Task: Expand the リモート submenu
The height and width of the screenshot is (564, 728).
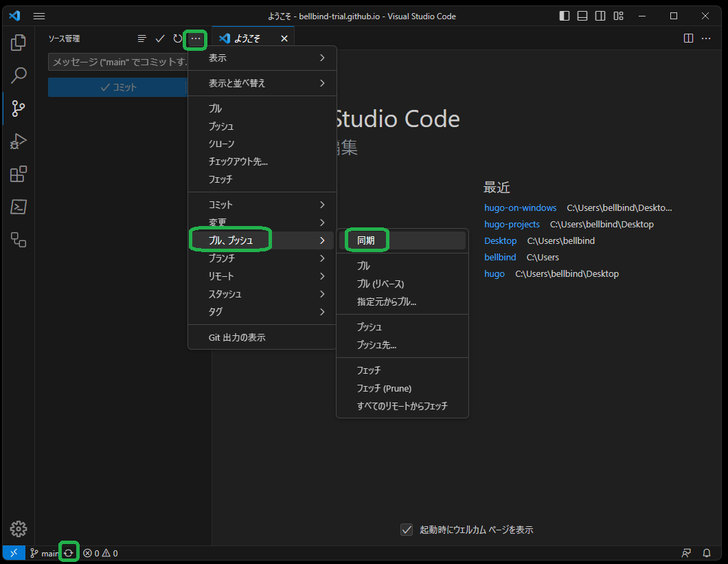Action: click(x=262, y=276)
